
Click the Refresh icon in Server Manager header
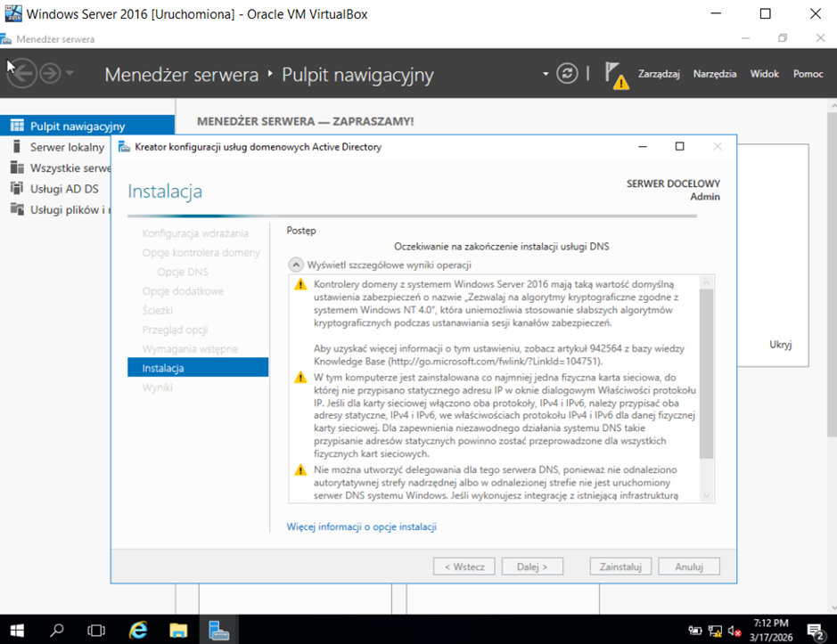pyautogui.click(x=567, y=74)
